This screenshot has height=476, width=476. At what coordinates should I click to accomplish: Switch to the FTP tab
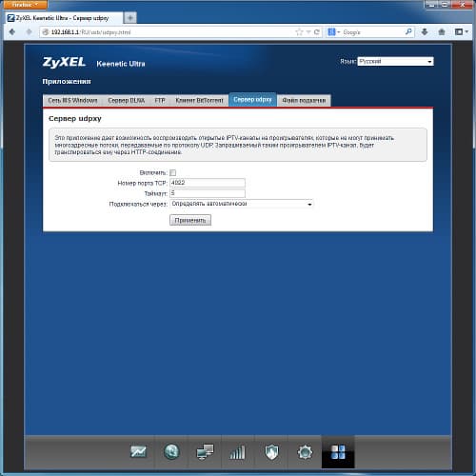(x=160, y=100)
